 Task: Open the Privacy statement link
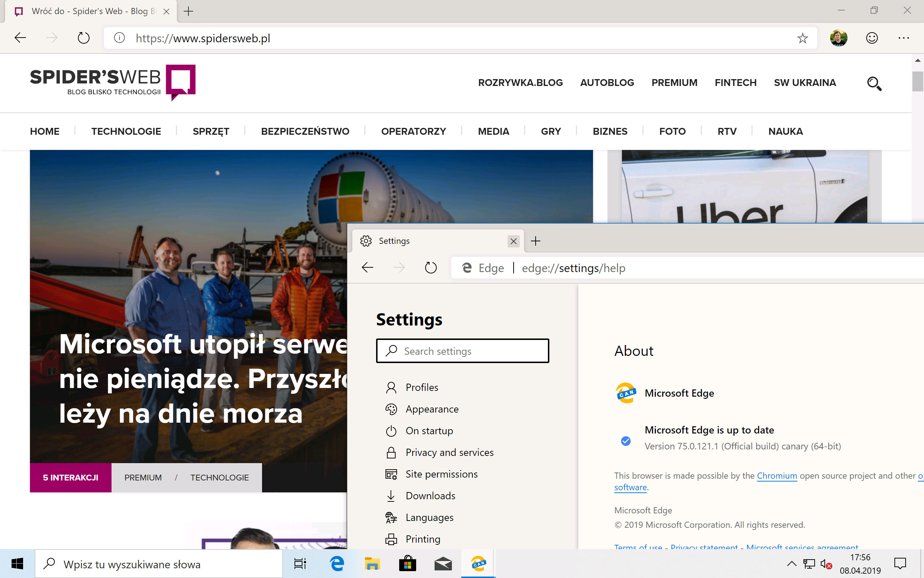704,547
